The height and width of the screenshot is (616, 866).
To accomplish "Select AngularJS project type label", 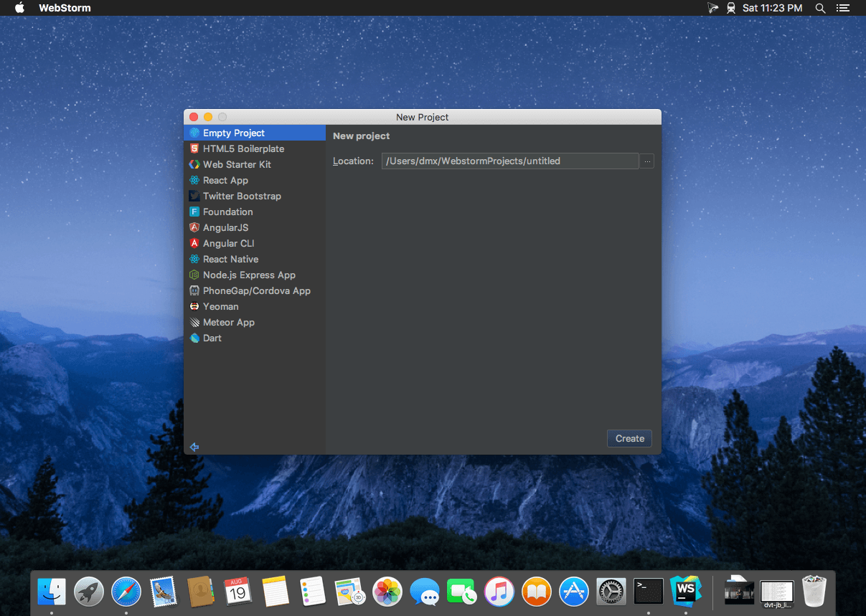I will [x=225, y=227].
